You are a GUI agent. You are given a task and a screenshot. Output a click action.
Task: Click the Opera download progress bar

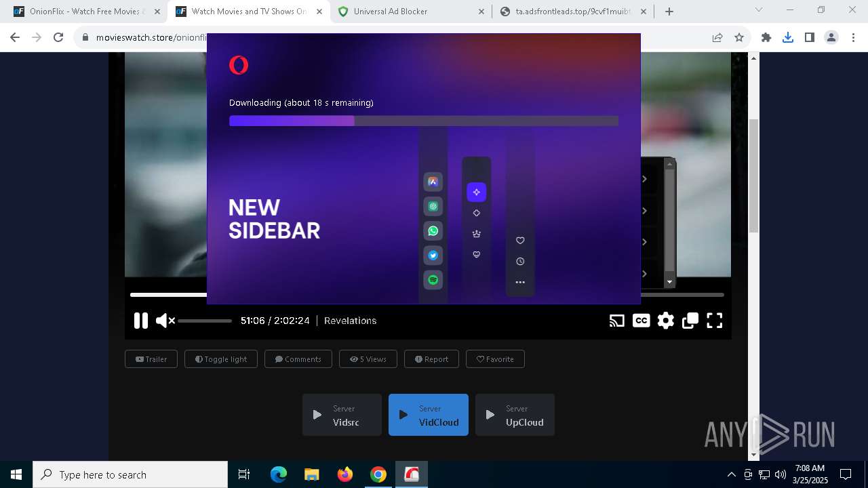[x=424, y=121]
